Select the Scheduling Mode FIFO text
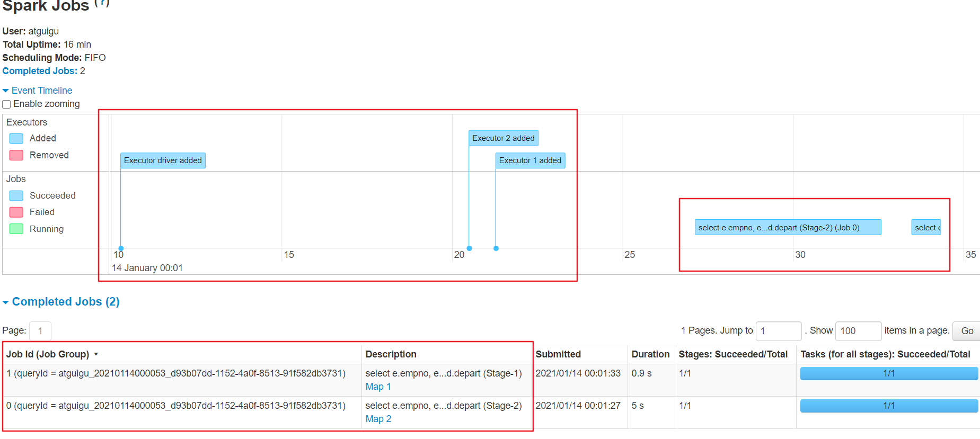This screenshot has width=980, height=439. pos(54,58)
